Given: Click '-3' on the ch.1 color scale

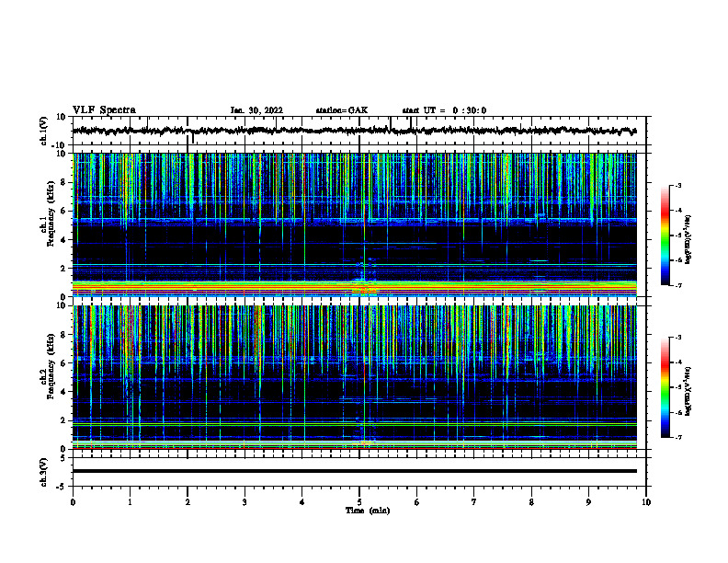Looking at the screenshot, I should coord(678,186).
